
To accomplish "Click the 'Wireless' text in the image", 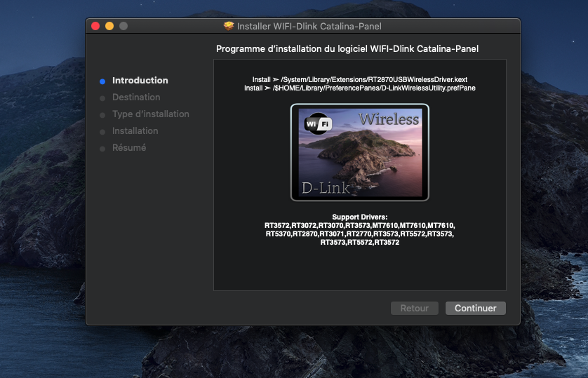I will 389,119.
